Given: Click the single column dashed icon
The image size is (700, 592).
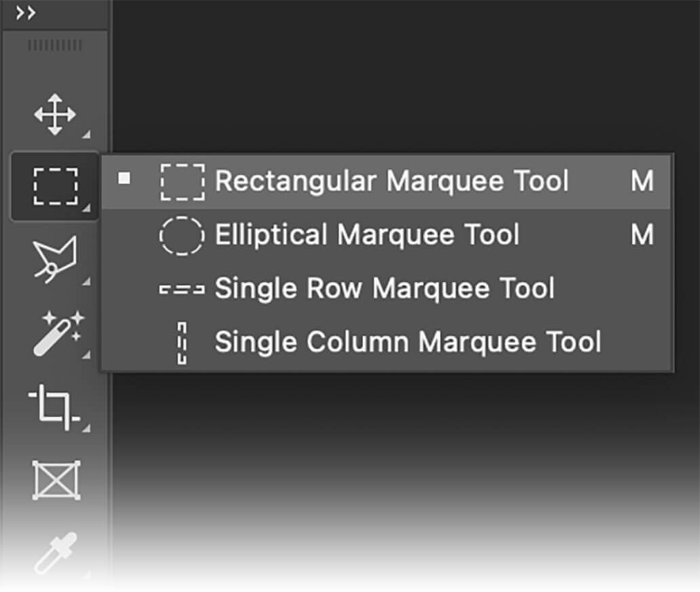Looking at the screenshot, I should (x=182, y=343).
